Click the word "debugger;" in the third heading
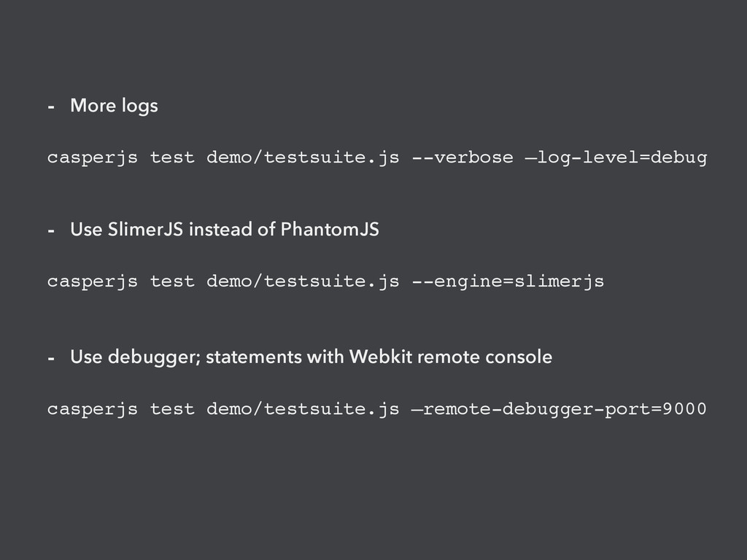The image size is (747, 560). 156,358
